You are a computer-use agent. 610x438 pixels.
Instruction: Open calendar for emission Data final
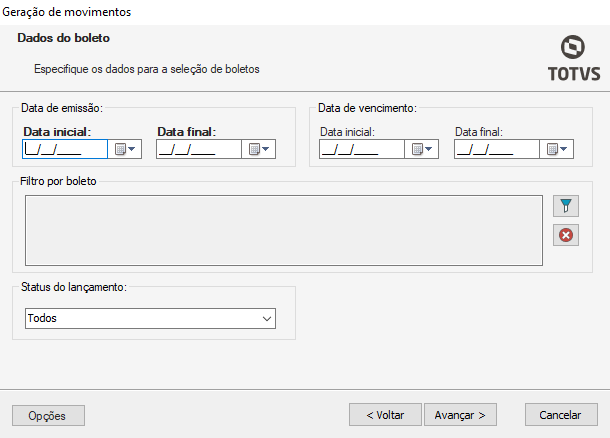(x=258, y=149)
